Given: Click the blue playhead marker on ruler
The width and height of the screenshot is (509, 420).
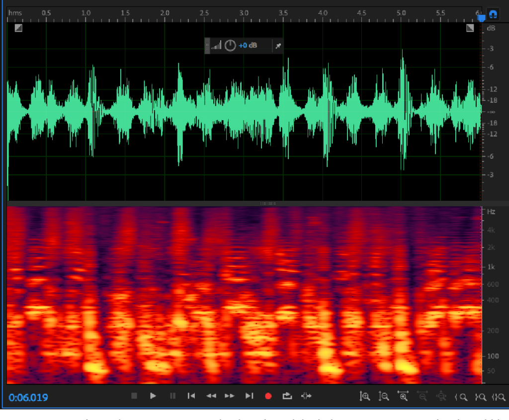Looking at the screenshot, I should tap(481, 18).
